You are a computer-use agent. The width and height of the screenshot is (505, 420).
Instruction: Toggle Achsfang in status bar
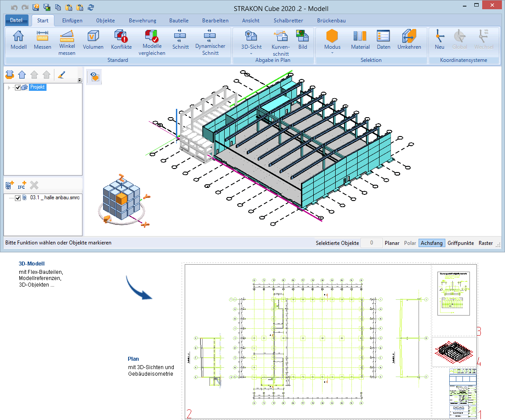coord(432,243)
